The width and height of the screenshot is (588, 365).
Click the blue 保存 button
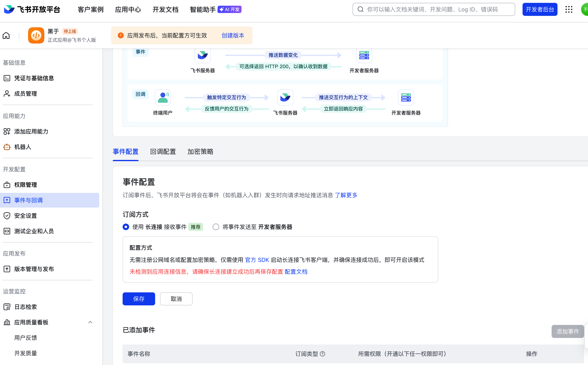[x=139, y=299]
